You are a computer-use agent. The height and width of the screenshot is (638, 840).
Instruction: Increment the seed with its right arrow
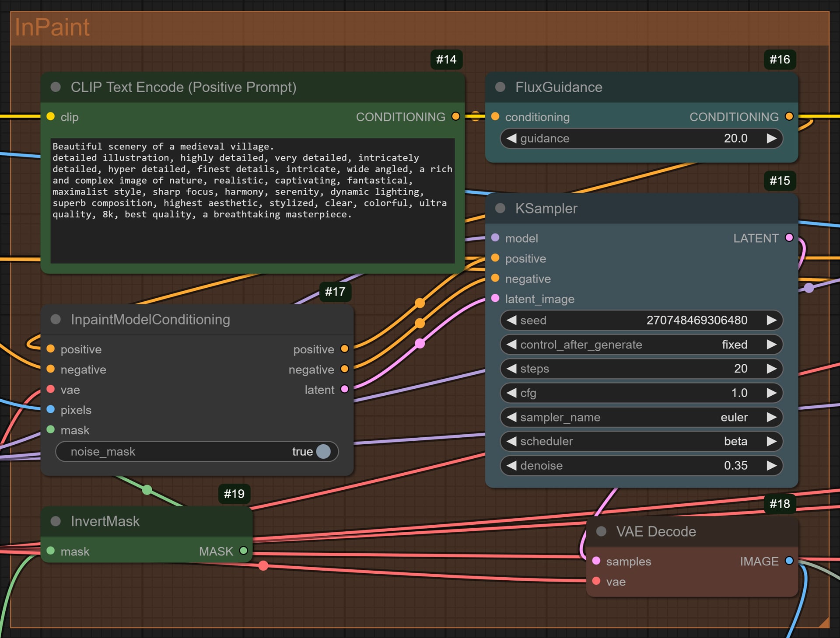tap(772, 320)
